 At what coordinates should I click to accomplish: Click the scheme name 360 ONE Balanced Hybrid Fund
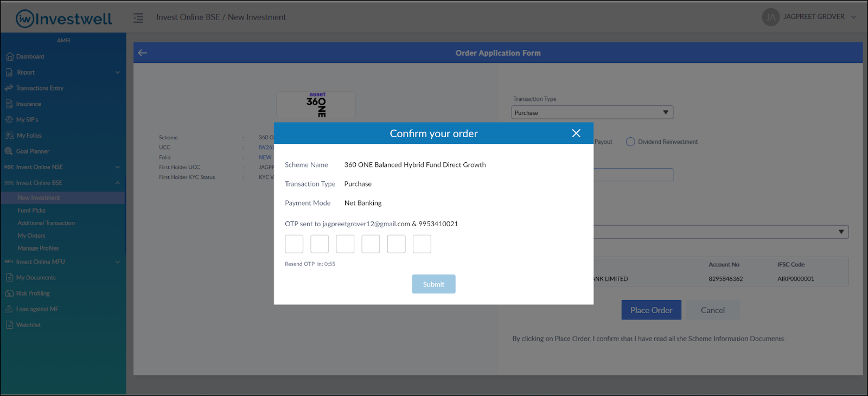click(415, 165)
